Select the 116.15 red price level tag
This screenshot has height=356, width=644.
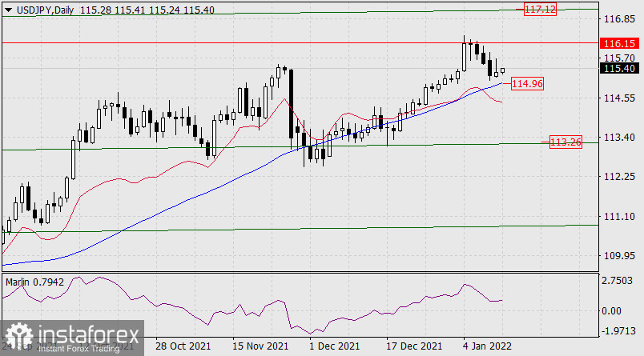(x=618, y=42)
